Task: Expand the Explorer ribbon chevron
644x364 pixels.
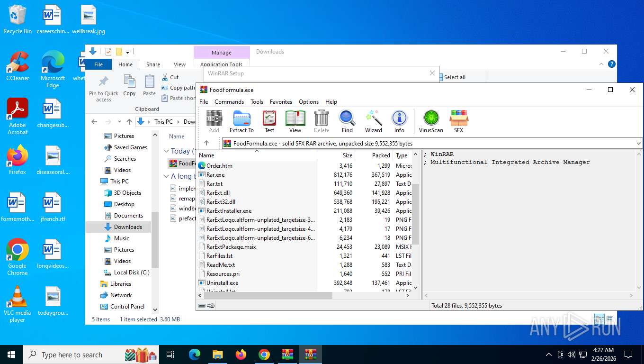Action: click(x=601, y=64)
